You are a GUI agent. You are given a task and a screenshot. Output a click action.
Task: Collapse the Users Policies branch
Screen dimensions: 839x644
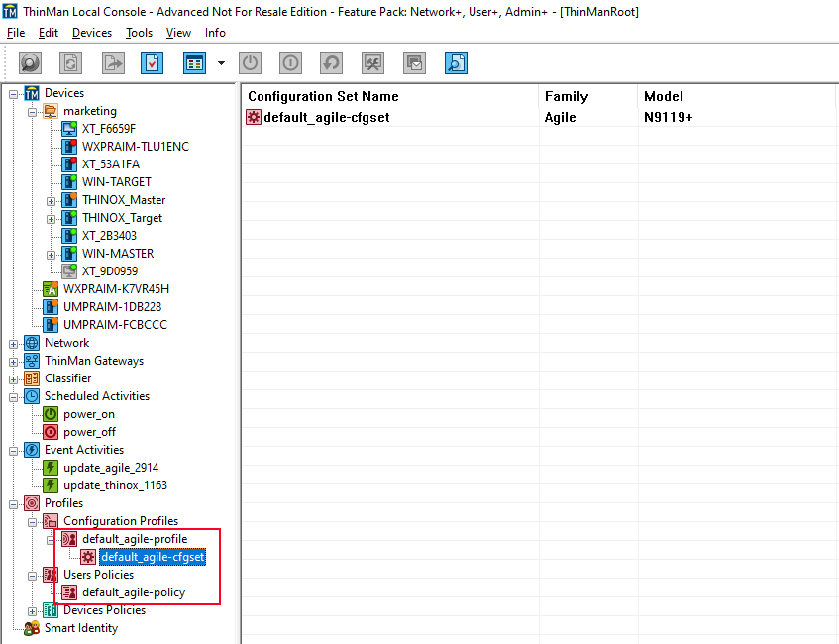tap(32, 576)
